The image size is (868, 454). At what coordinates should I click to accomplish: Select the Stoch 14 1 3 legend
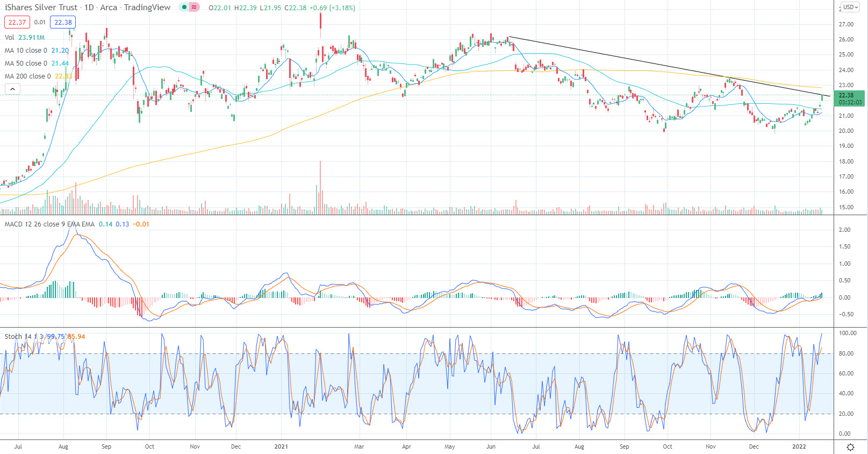click(x=45, y=336)
